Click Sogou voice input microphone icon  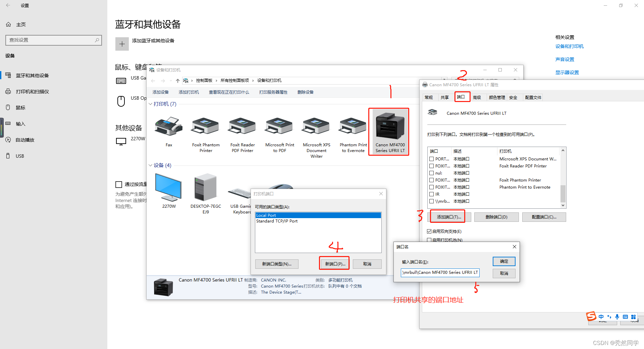tap(617, 317)
